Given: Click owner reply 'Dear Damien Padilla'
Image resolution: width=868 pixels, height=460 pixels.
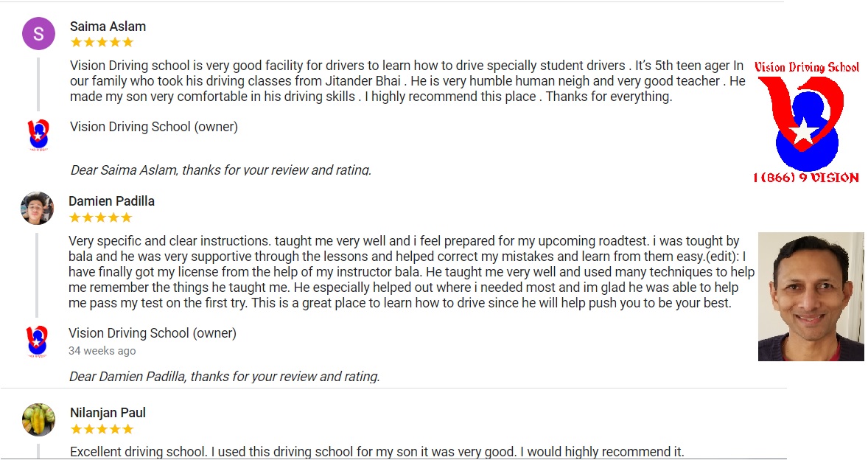Looking at the screenshot, I should coord(224,377).
